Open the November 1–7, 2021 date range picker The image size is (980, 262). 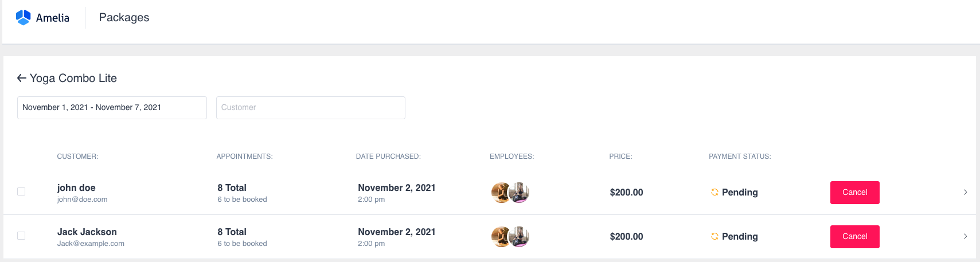click(x=112, y=108)
